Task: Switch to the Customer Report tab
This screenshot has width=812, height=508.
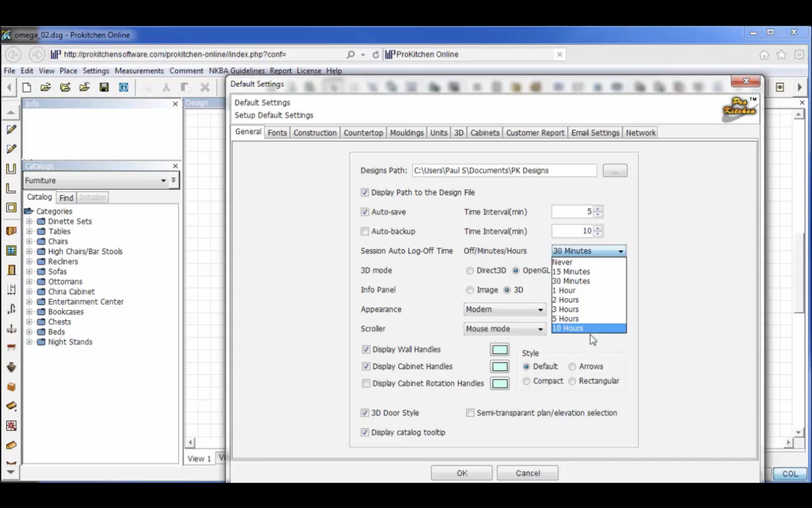Action: click(x=535, y=133)
